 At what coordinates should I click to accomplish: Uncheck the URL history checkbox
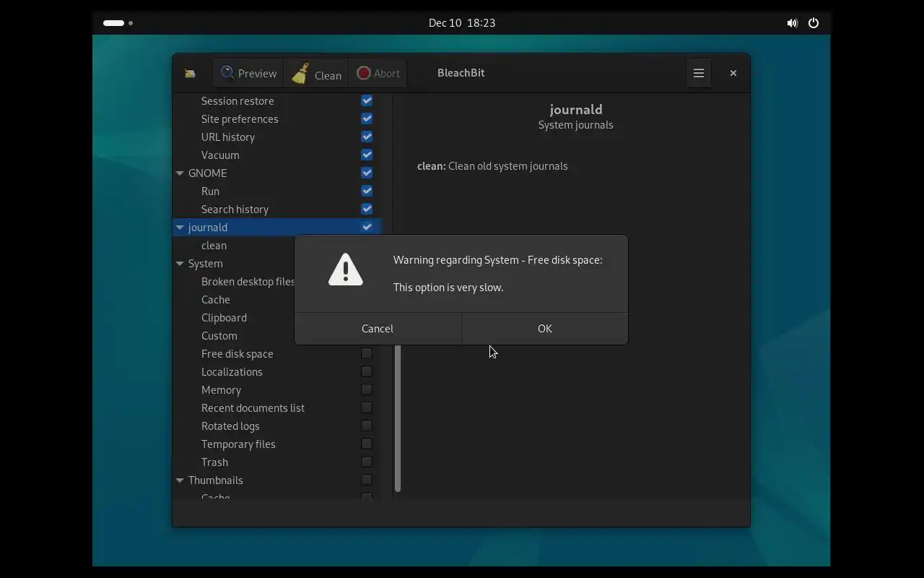click(x=367, y=137)
